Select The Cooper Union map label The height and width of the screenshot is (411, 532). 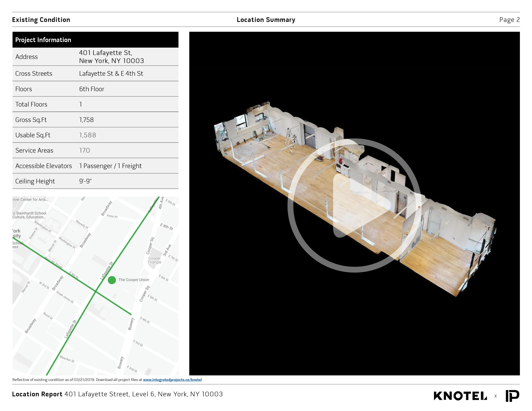133,280
